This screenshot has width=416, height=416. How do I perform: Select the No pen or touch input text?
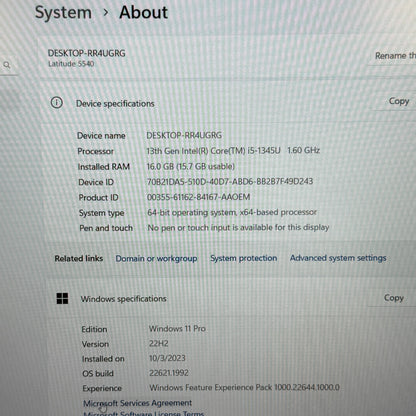[238, 227]
